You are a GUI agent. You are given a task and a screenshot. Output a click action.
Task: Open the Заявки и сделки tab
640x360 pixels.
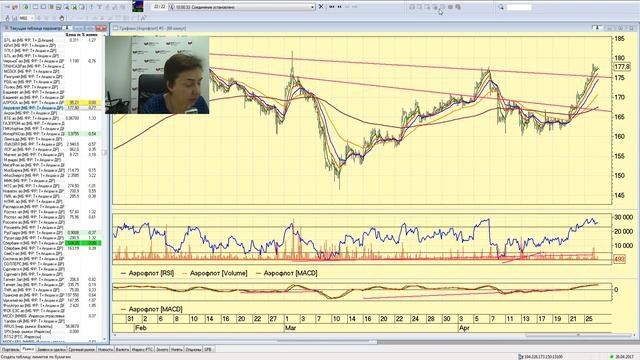51,349
